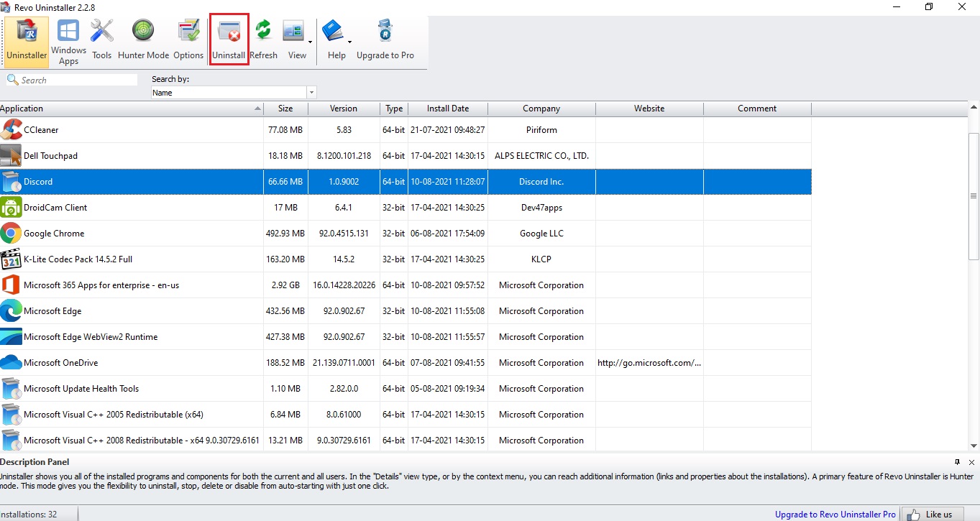Viewport: 980px width, 521px height.
Task: Select the Google Chrome icon
Action: click(x=11, y=234)
